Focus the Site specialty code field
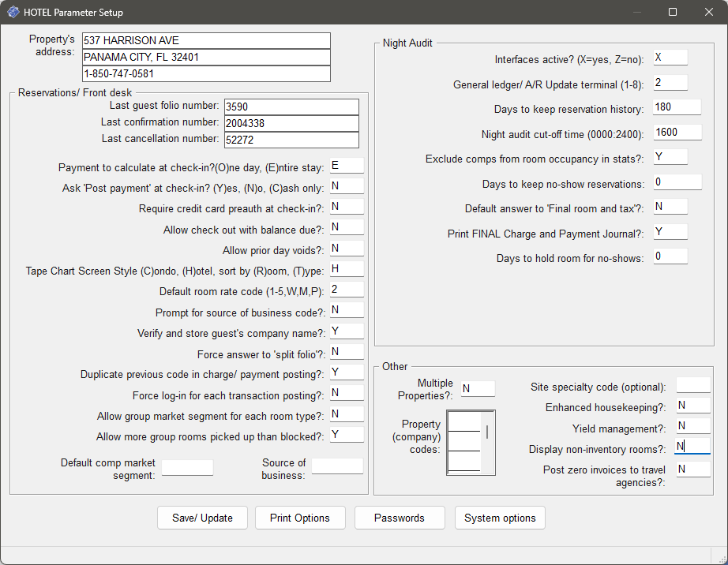This screenshot has width=728, height=565. pyautogui.click(x=693, y=385)
